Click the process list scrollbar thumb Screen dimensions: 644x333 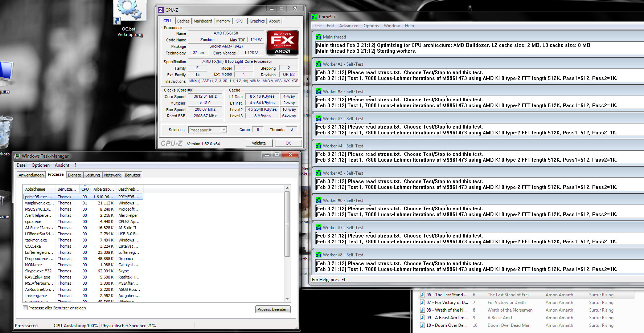287,224
